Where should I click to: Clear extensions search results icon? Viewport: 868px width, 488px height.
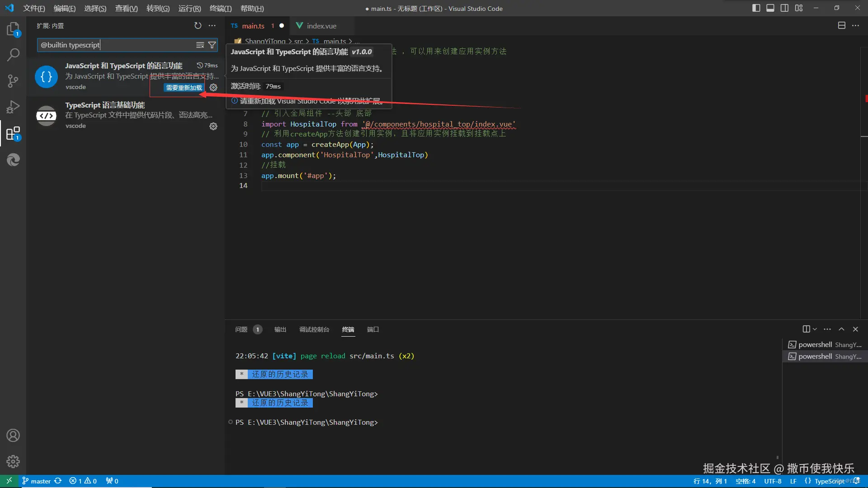(200, 45)
